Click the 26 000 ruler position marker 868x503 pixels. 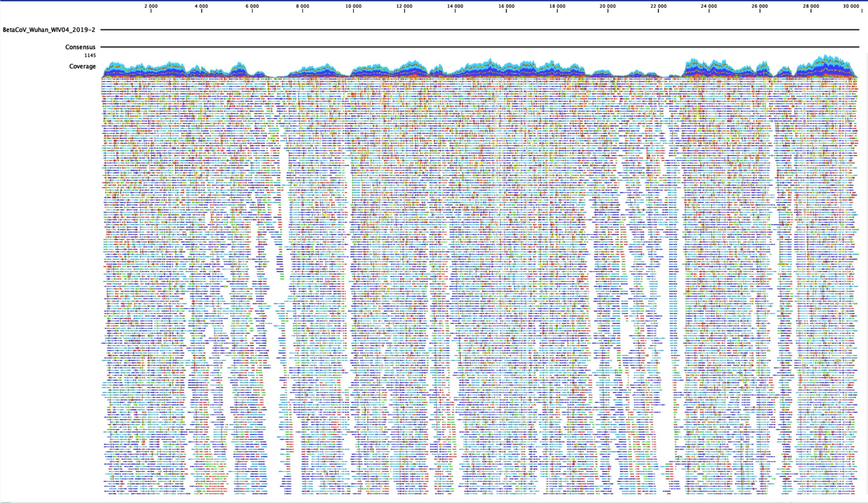pos(760,6)
